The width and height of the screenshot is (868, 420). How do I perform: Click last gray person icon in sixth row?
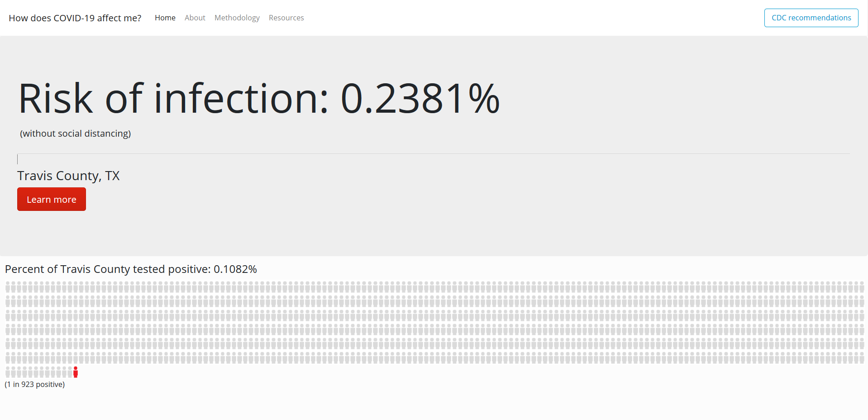coord(862,358)
